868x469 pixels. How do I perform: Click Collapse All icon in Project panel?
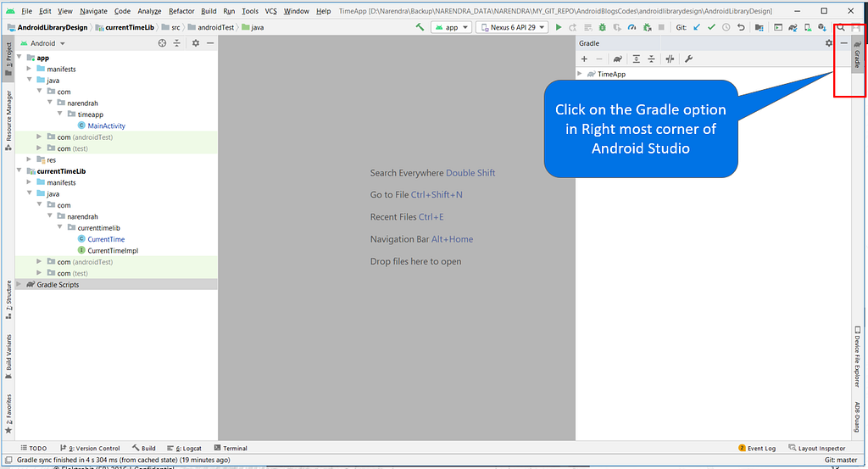tap(176, 42)
